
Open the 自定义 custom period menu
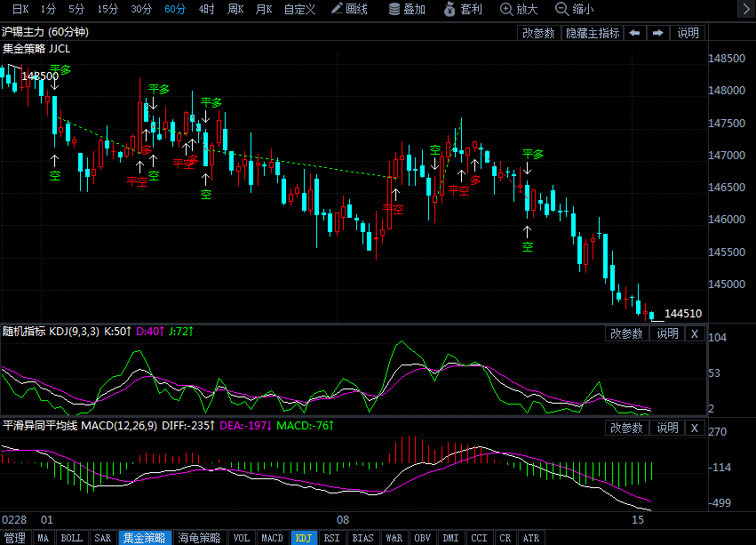(x=299, y=9)
